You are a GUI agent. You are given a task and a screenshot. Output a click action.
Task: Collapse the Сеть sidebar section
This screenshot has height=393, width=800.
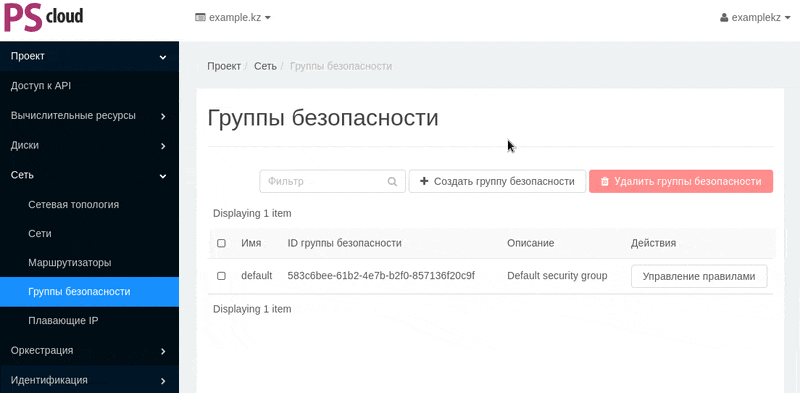pyautogui.click(x=89, y=175)
